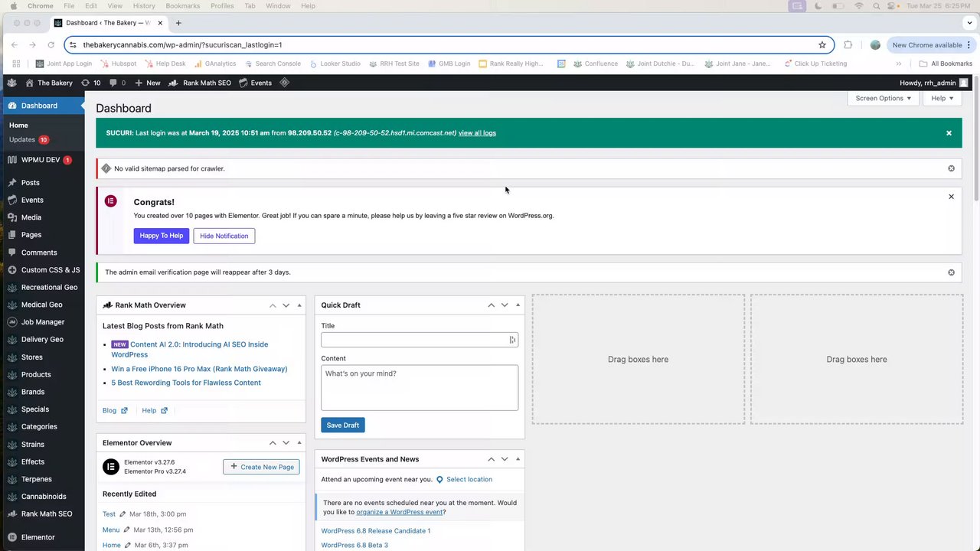Viewport: 980px width, 551px height.
Task: Open Chrome History menu
Action: [144, 6]
